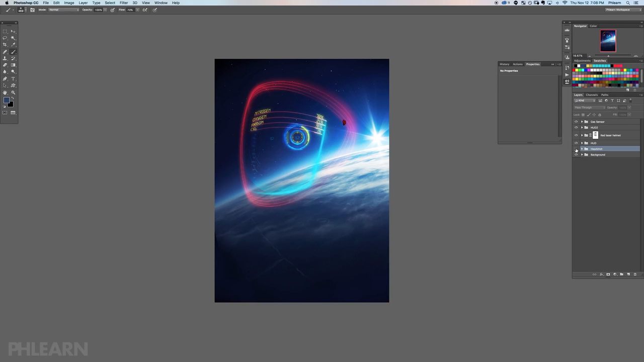
Task: Click the delete layer trash icon
Action: [635, 275]
